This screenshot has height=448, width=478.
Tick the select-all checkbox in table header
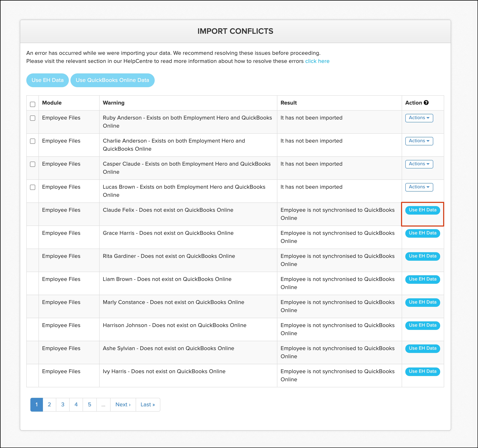33,104
